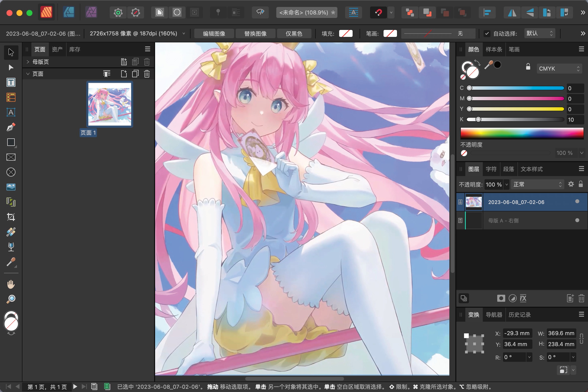Select the Move tool arrow
588x392 pixels.
click(x=11, y=52)
